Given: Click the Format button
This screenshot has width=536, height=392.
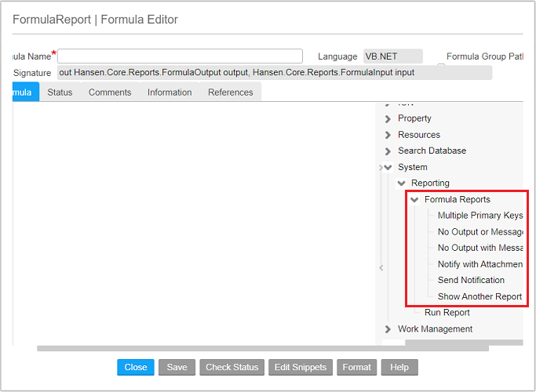Looking at the screenshot, I should coord(356,367).
